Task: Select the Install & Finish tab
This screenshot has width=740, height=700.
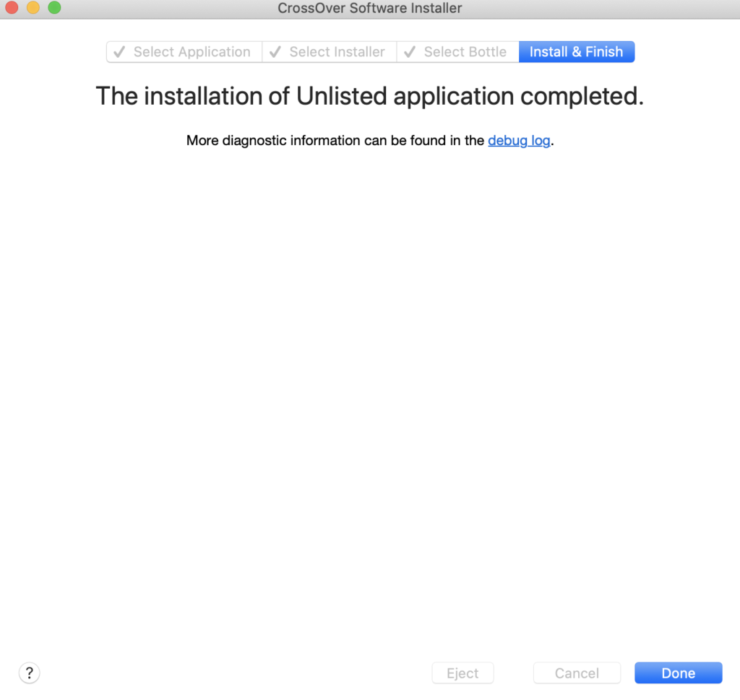Action: pos(576,52)
